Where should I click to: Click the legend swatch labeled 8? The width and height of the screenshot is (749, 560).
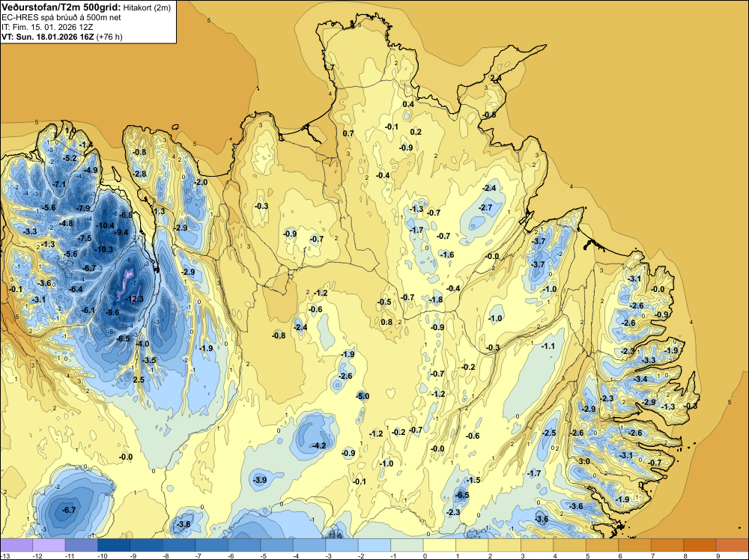click(x=700, y=545)
